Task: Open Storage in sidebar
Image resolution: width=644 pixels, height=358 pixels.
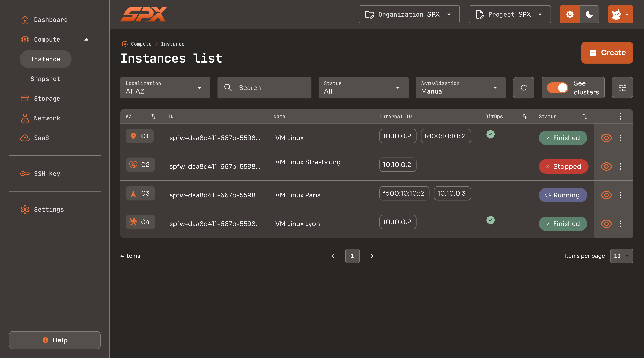Action: tap(47, 99)
